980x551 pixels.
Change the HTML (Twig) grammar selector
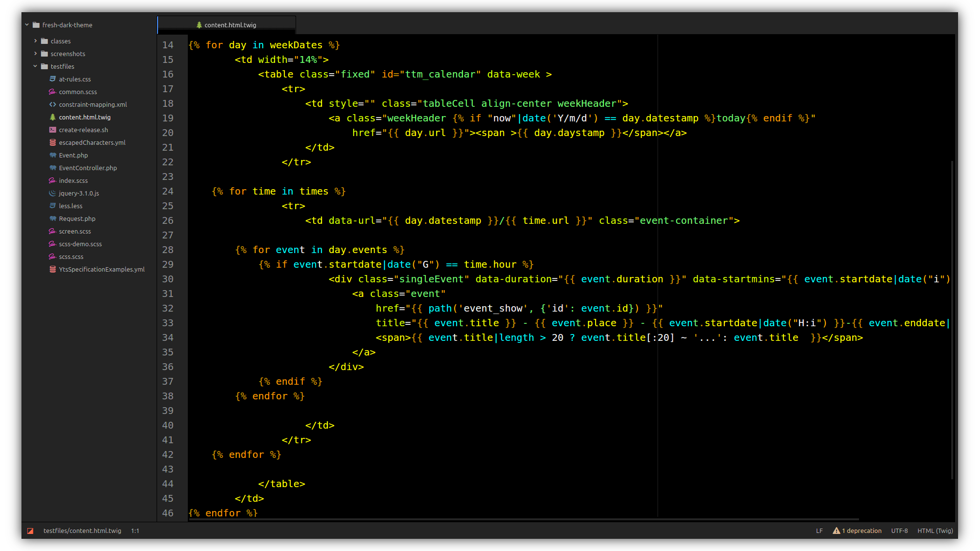coord(935,531)
